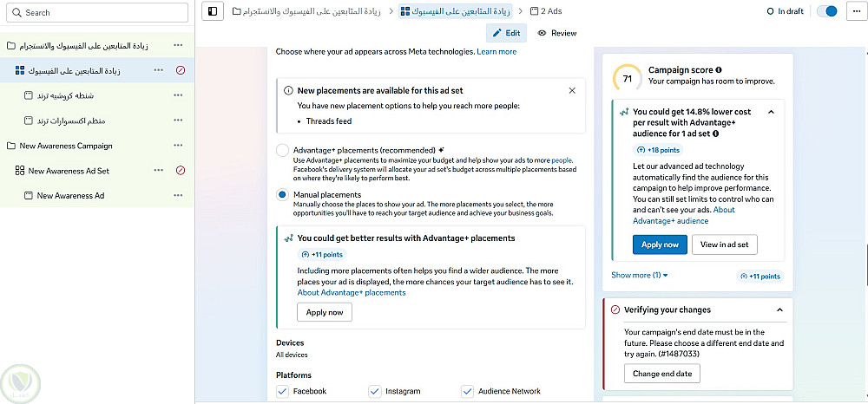Viewport: 868px width, 404px height.
Task: Open About Advantage+ audience link
Action: click(684, 215)
